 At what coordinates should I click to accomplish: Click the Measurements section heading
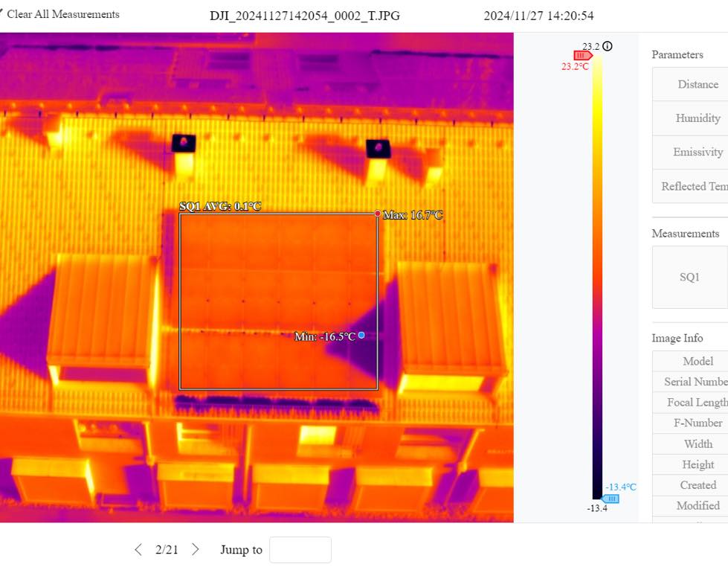[686, 233]
